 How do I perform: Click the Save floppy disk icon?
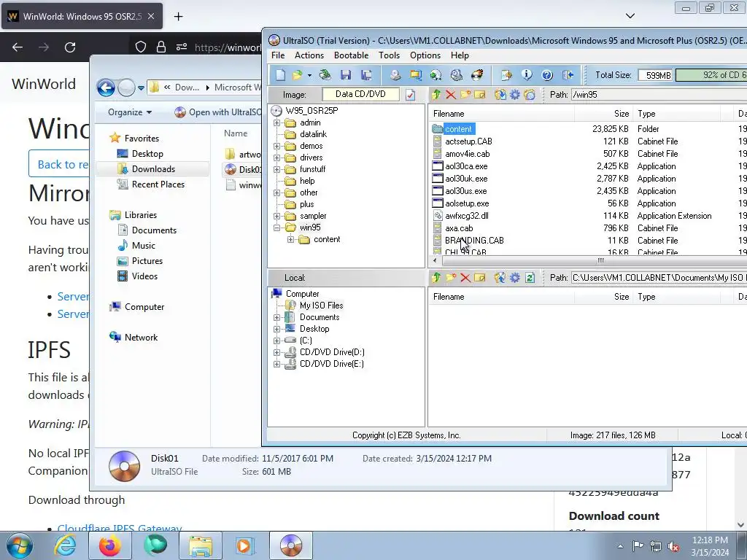346,75
